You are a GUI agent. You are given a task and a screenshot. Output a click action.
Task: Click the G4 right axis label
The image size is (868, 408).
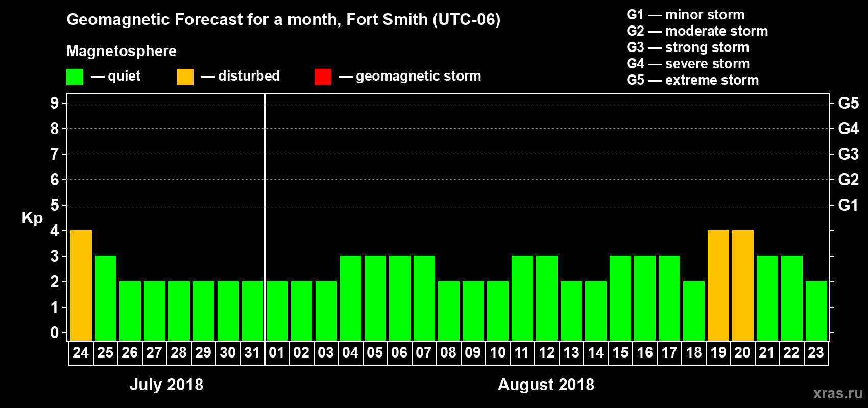[849, 129]
